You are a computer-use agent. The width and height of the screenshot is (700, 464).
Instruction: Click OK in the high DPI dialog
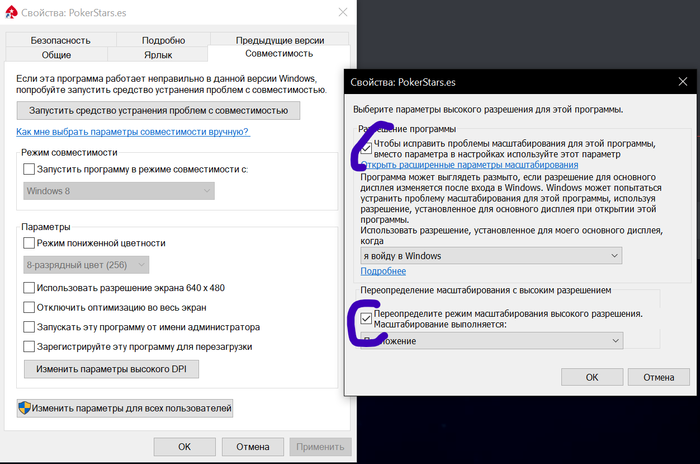[x=592, y=377]
